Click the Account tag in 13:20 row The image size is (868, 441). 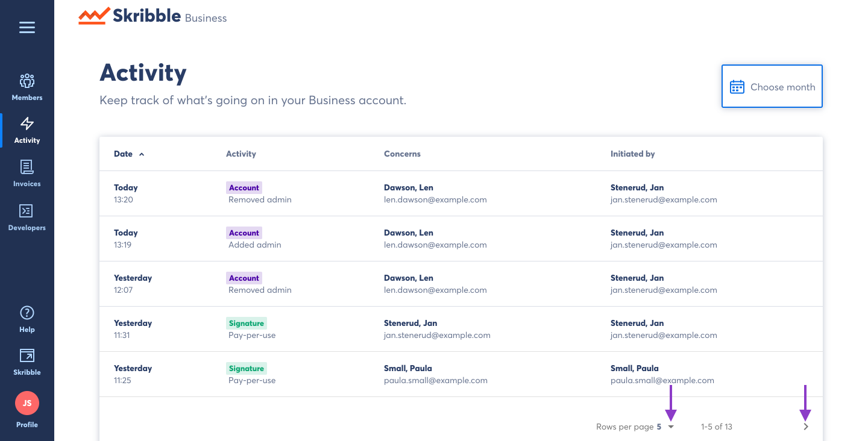[244, 188]
